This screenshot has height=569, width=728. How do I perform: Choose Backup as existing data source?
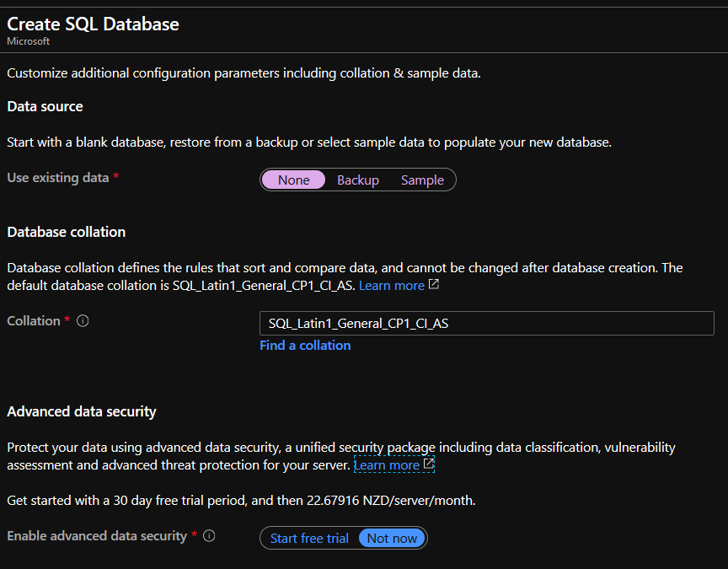(358, 180)
